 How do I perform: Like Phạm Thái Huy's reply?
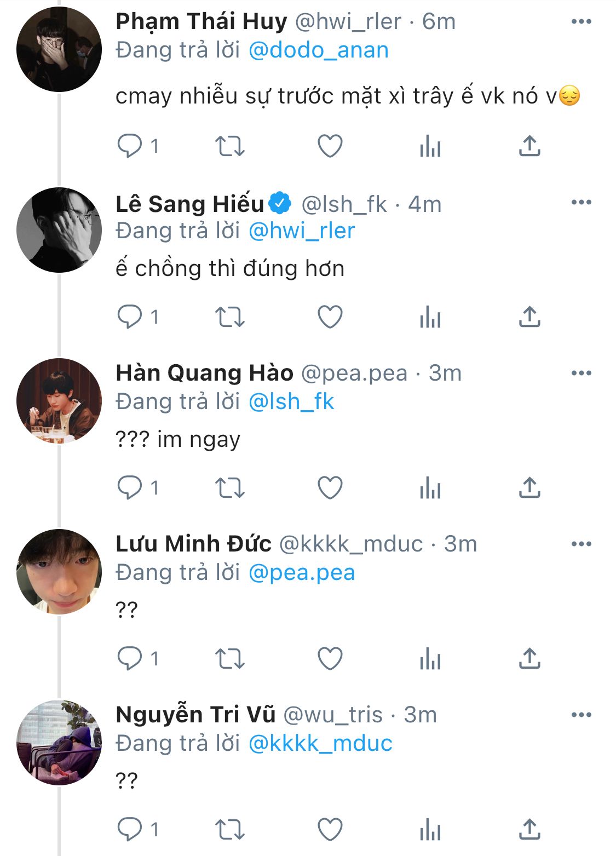(330, 146)
